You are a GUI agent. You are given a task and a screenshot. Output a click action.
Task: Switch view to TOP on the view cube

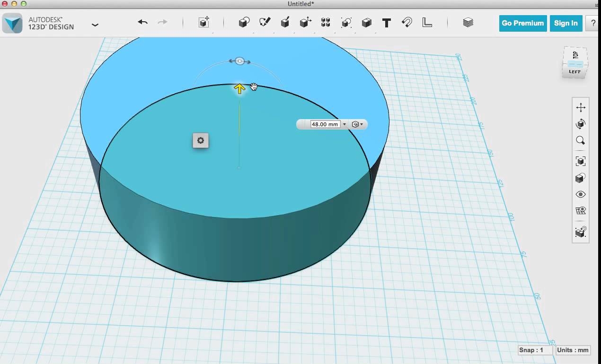point(575,55)
